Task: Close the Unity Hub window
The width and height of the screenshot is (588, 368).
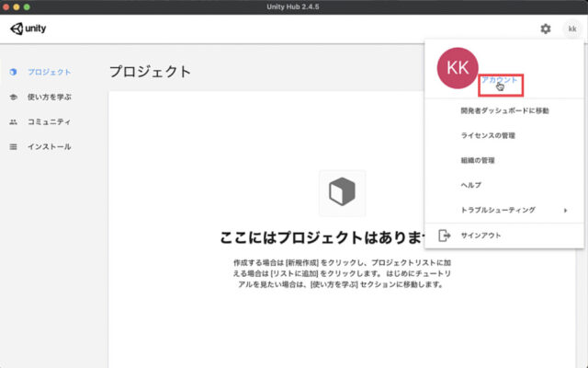Action: (6, 6)
